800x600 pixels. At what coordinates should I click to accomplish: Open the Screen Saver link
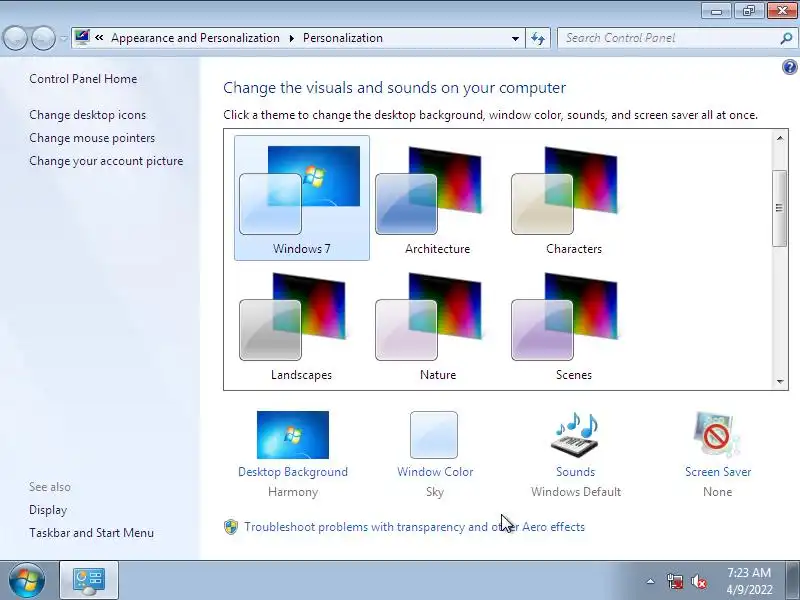coord(718,472)
